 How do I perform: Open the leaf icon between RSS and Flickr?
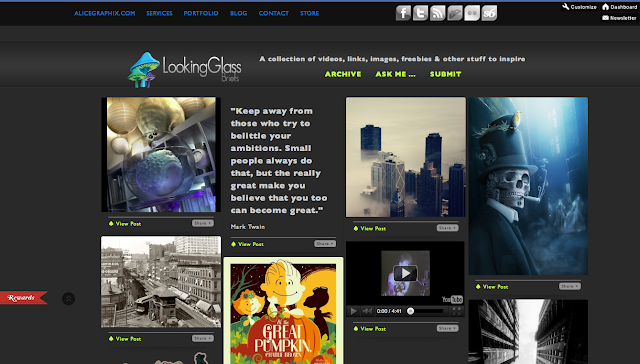[x=455, y=13]
